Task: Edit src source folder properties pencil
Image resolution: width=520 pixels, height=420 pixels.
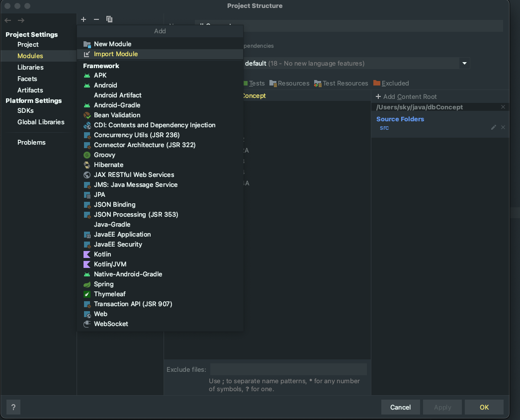Action: pyautogui.click(x=494, y=127)
